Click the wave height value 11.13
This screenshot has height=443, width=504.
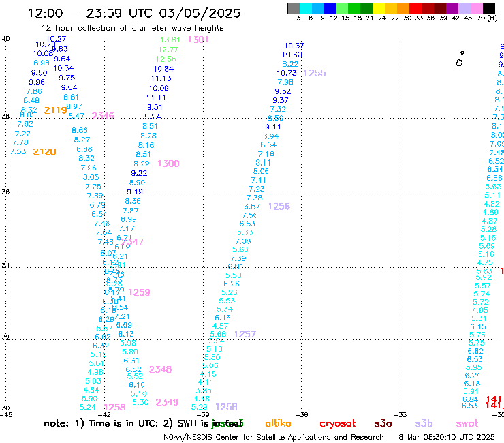(x=161, y=78)
